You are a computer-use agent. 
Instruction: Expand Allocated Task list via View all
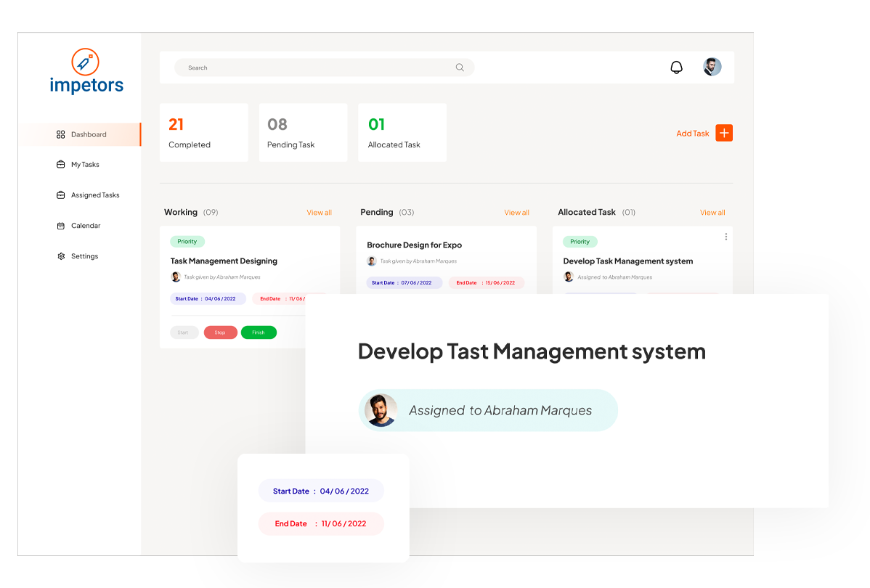click(712, 213)
